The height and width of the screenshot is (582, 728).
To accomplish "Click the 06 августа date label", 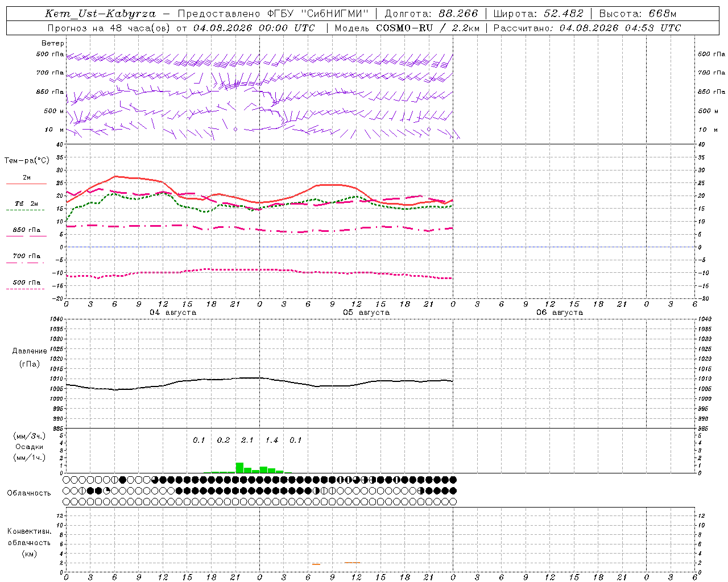I will pos(560,313).
